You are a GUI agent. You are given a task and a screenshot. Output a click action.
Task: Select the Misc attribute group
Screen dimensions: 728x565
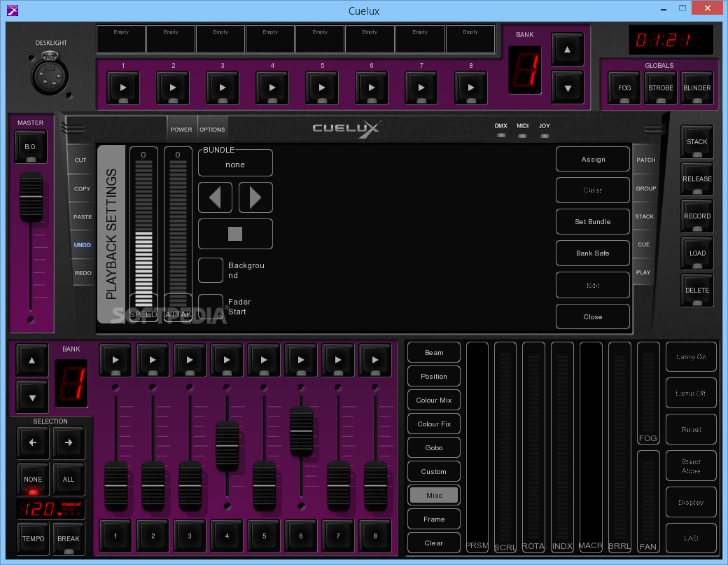click(x=434, y=496)
